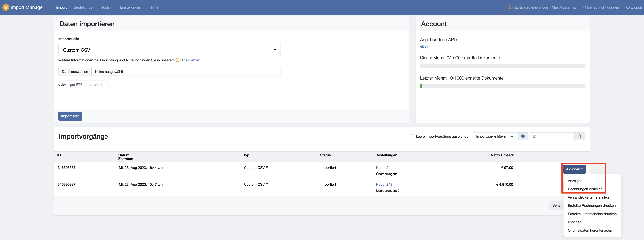
Task: Open the Einstellungen menu
Action: pos(132,7)
